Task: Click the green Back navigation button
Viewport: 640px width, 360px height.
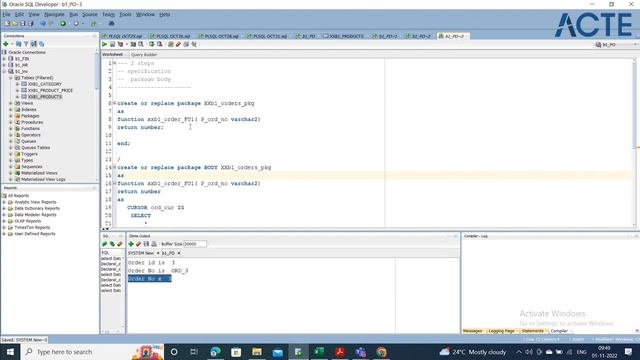Action: click(63, 24)
